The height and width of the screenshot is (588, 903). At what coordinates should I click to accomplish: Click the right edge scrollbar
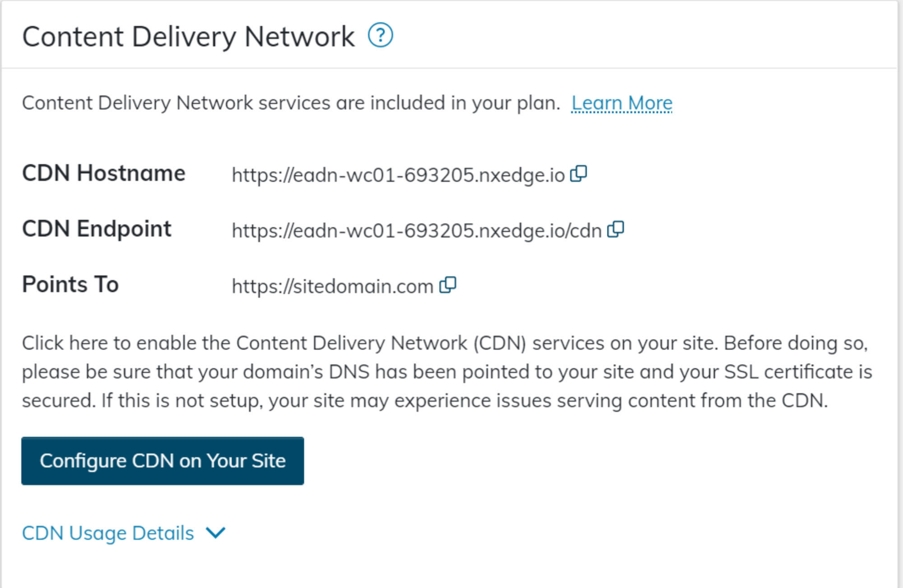point(900,293)
